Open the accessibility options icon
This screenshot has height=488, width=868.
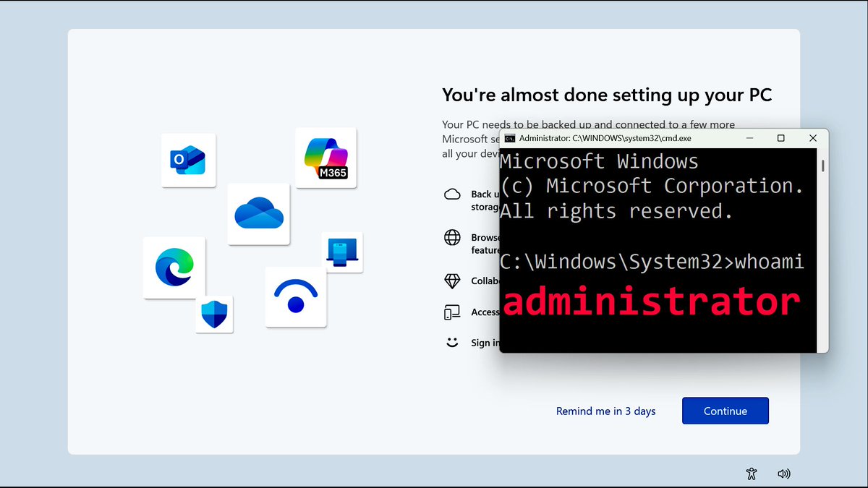coord(751,474)
